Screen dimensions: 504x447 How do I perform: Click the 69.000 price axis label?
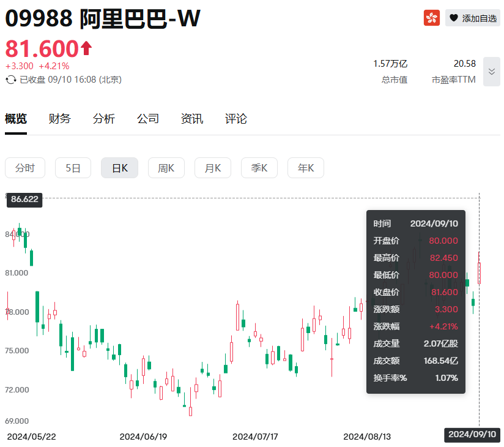coord(17,421)
